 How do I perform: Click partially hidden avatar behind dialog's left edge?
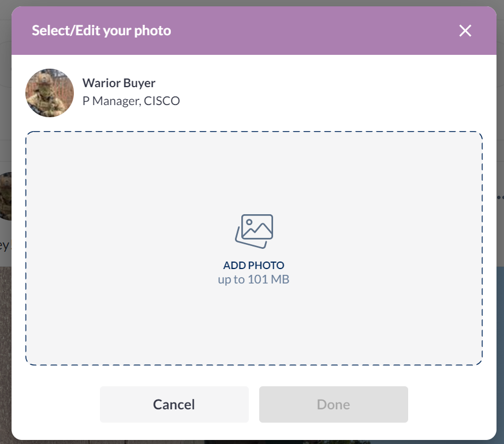[x=6, y=196]
